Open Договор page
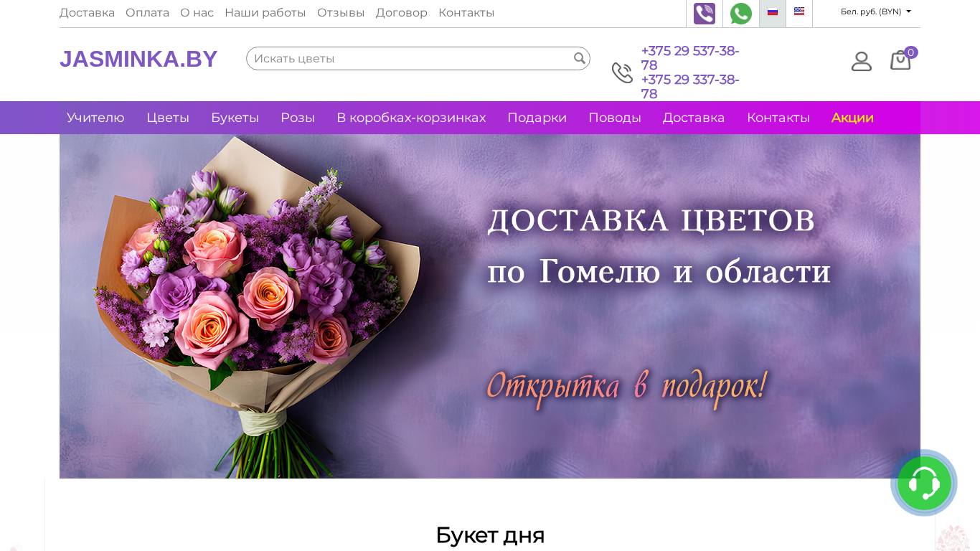980x551 pixels. 401,13
